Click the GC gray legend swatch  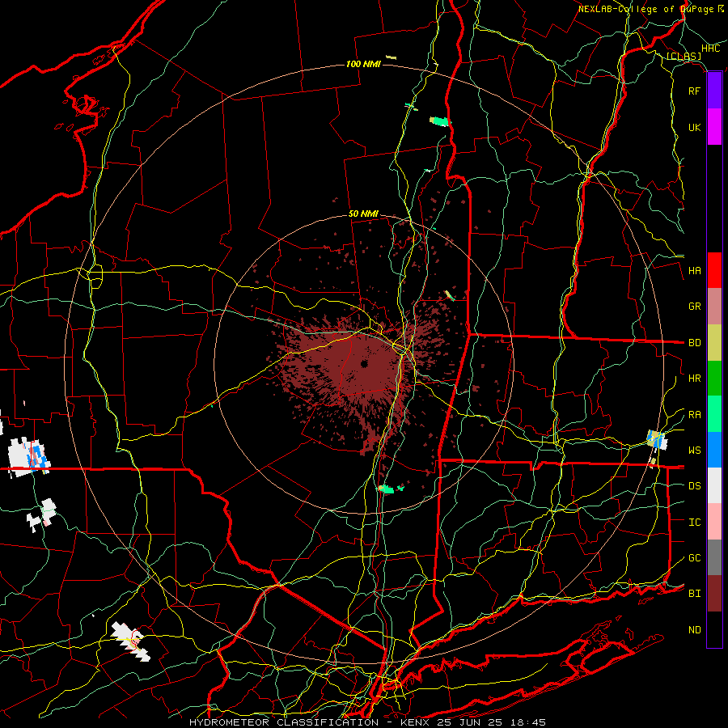click(714, 557)
